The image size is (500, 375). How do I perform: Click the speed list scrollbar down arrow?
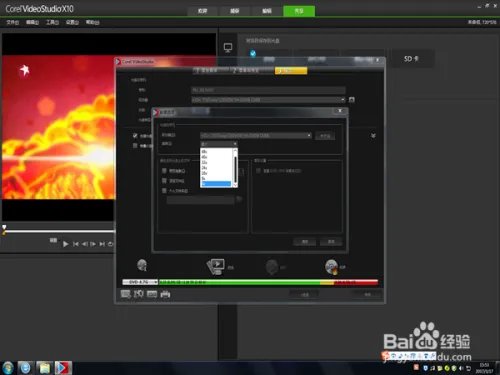coord(235,184)
